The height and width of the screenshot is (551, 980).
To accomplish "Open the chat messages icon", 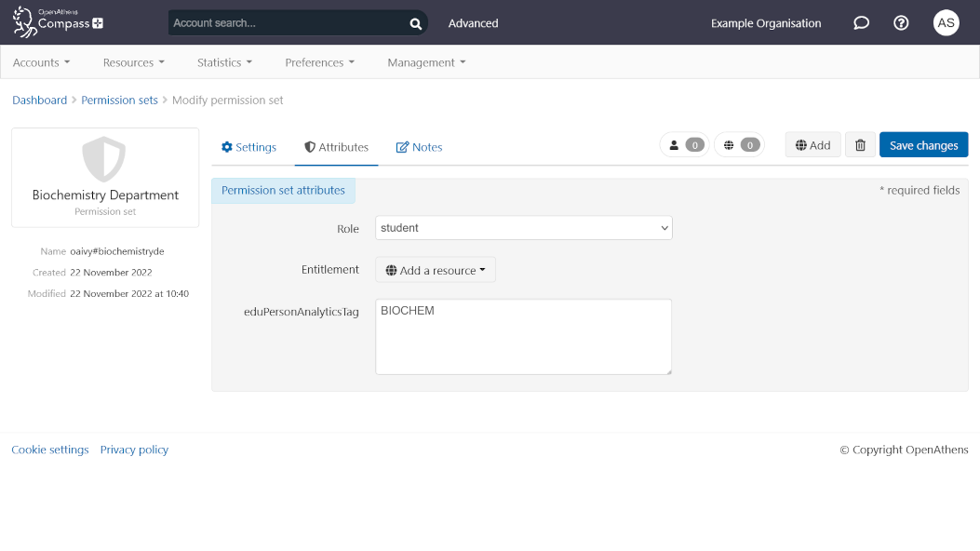I will click(x=861, y=23).
